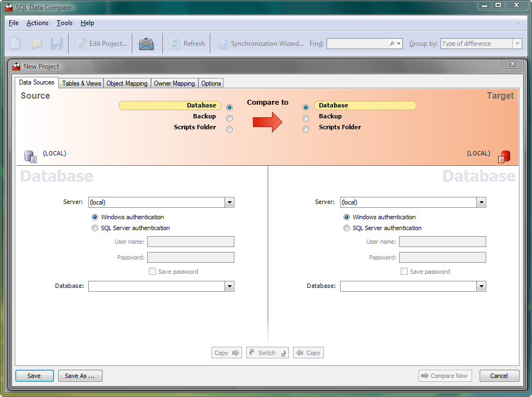Open an existing project via the folder icon
Screen dimensions: 532x397
coord(36,43)
